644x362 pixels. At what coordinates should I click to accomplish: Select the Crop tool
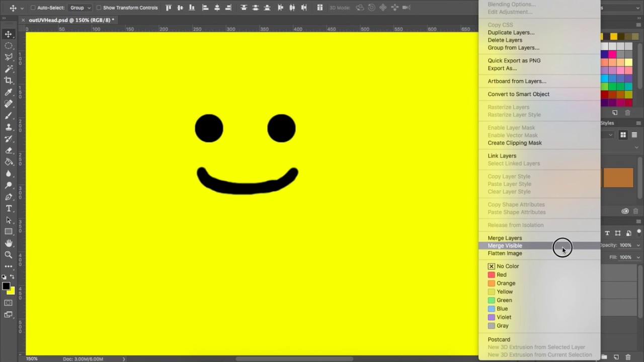click(x=9, y=80)
